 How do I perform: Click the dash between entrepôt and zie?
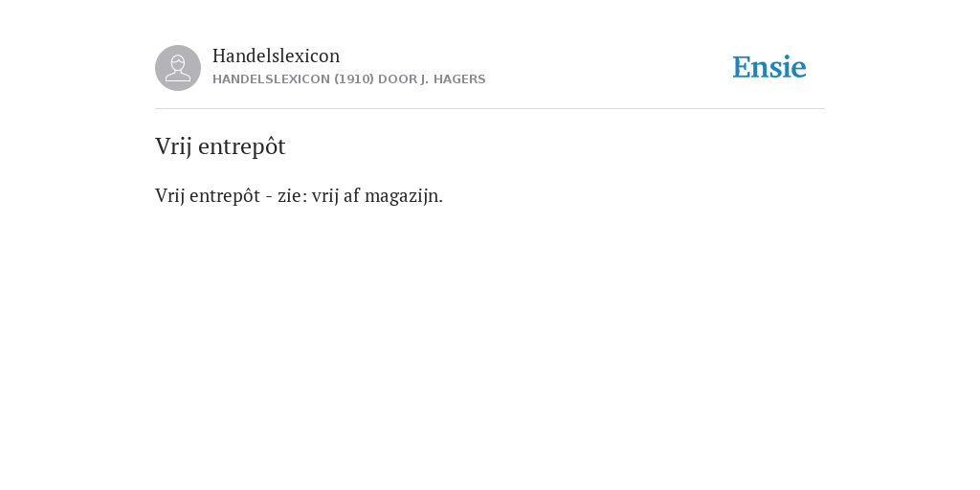(x=269, y=197)
